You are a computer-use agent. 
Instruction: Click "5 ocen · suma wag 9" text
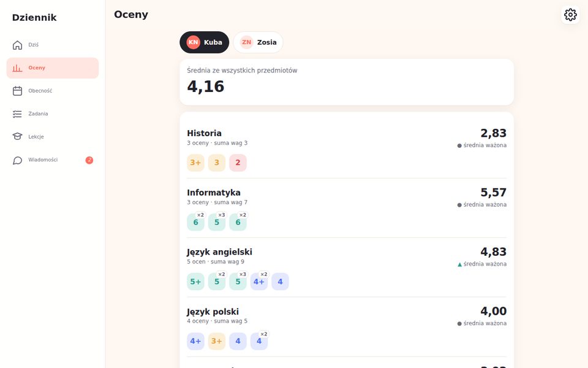[216, 262]
